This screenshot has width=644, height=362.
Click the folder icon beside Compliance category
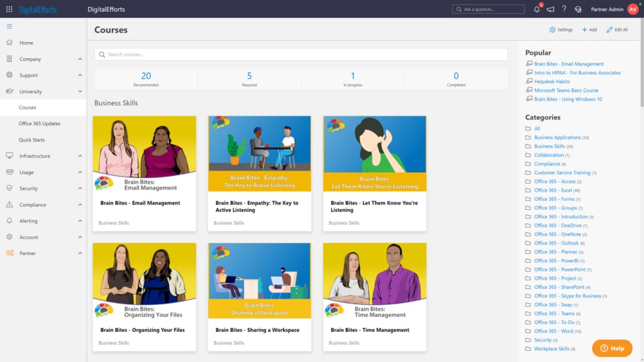click(x=528, y=164)
